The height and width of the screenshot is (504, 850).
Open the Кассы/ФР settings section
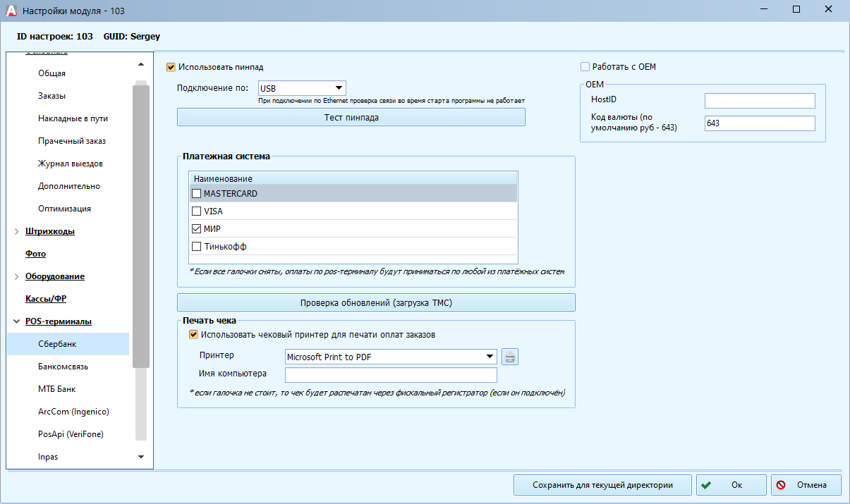click(x=45, y=299)
